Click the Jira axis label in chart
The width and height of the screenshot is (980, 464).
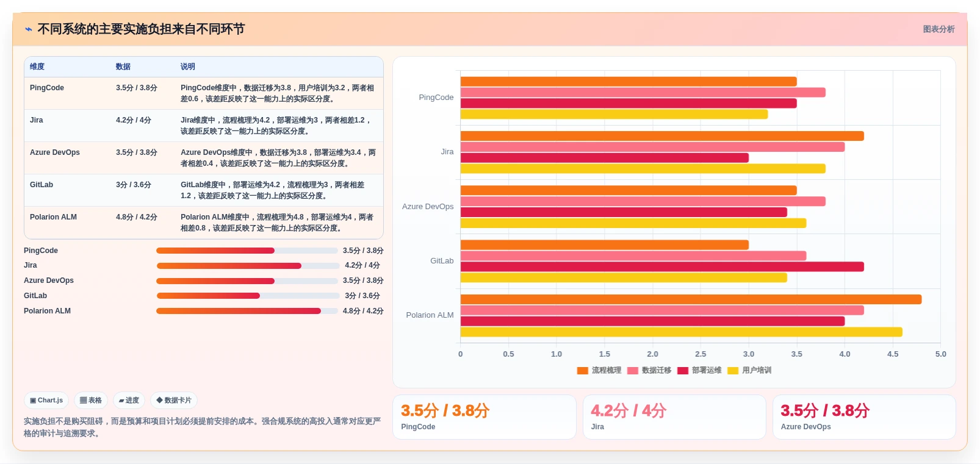[x=447, y=152]
